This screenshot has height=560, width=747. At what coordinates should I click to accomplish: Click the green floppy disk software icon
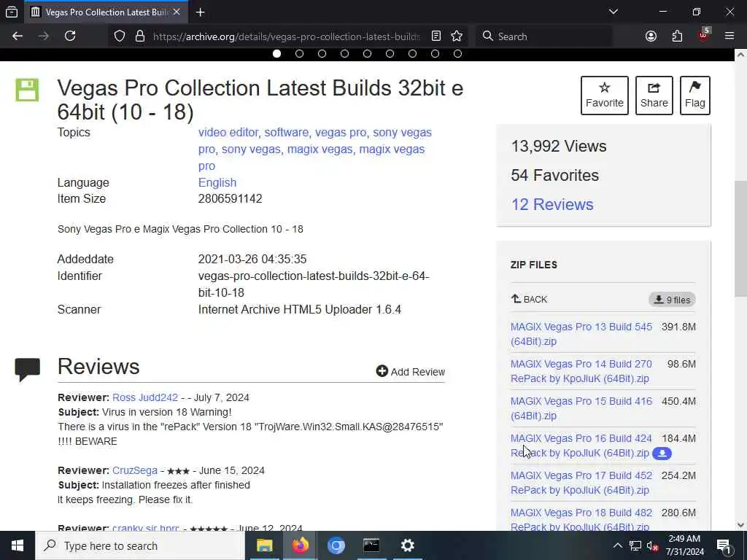click(x=27, y=90)
